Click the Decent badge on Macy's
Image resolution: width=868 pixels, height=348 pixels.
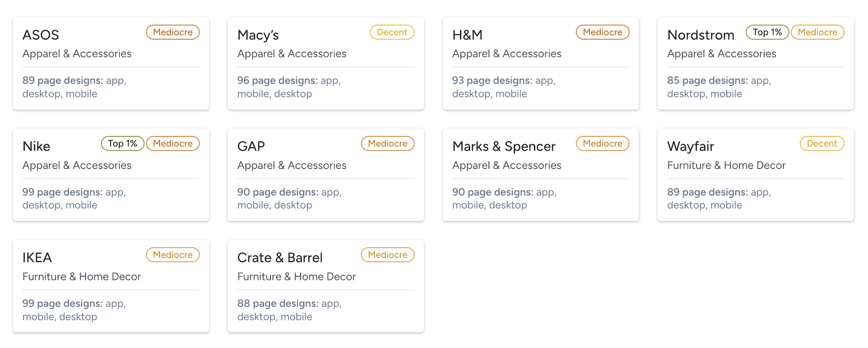pyautogui.click(x=392, y=32)
